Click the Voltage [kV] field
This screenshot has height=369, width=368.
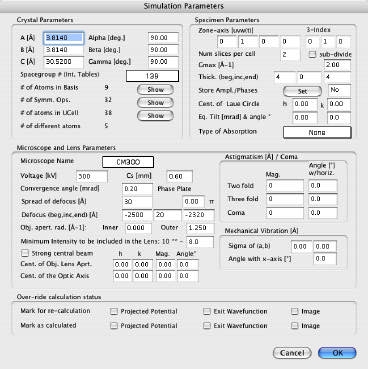point(92,176)
